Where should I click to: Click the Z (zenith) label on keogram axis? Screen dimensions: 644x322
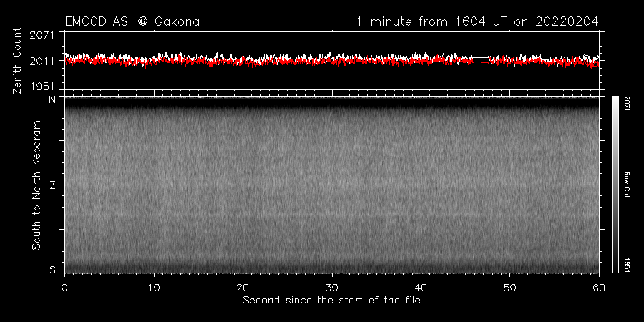click(52, 185)
